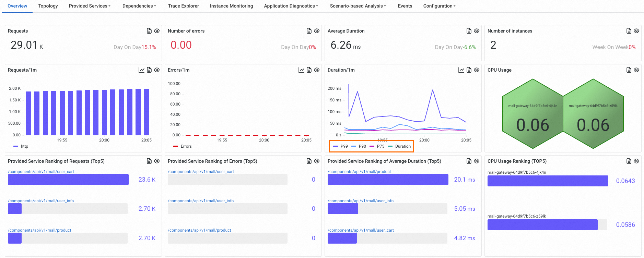Click the P99 legend color swatch
This screenshot has width=644, height=258.
click(336, 146)
